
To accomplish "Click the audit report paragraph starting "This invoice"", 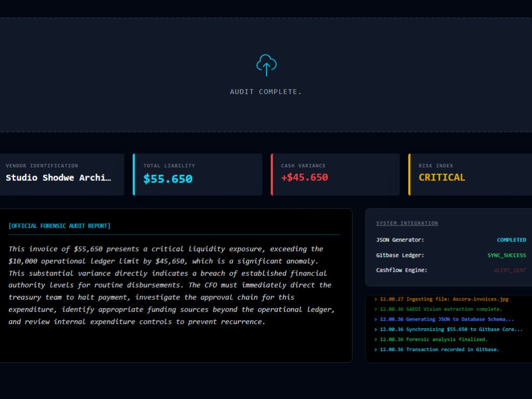I will pos(172,285).
